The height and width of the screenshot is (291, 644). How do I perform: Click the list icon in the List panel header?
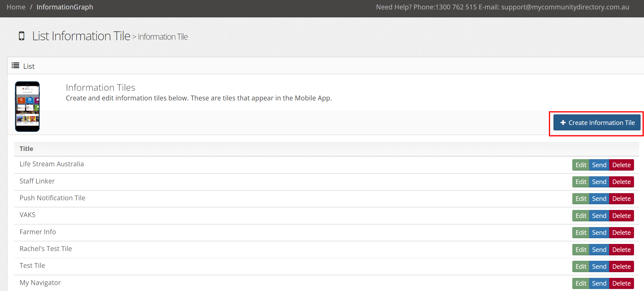15,66
